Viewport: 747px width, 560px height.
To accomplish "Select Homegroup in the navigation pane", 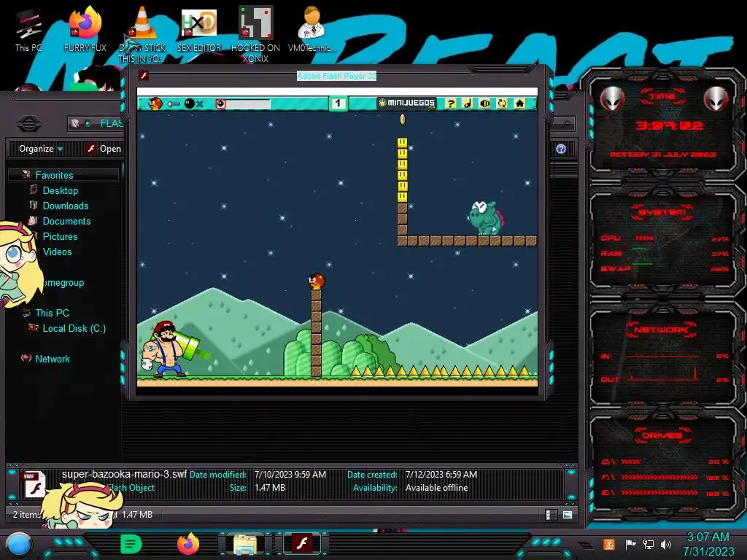I will click(x=63, y=282).
